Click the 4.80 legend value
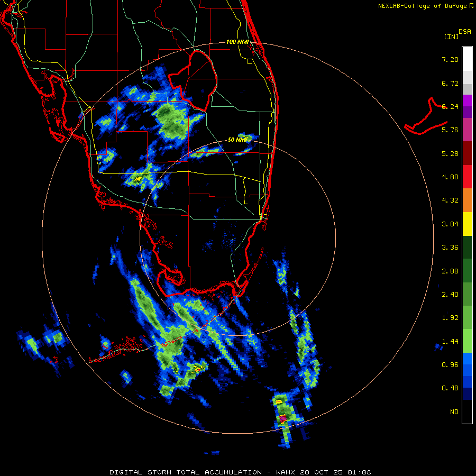The width and height of the screenshot is (476, 476). [x=450, y=177]
